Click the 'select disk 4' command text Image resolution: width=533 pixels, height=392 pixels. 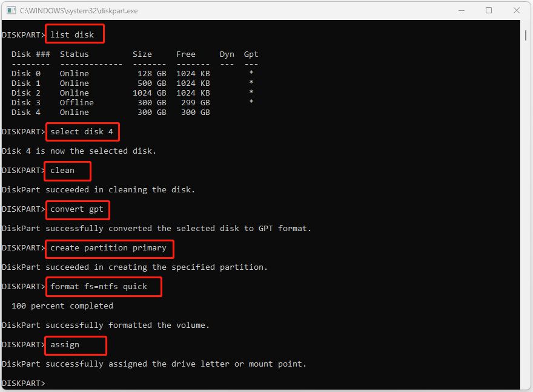pyautogui.click(x=82, y=132)
